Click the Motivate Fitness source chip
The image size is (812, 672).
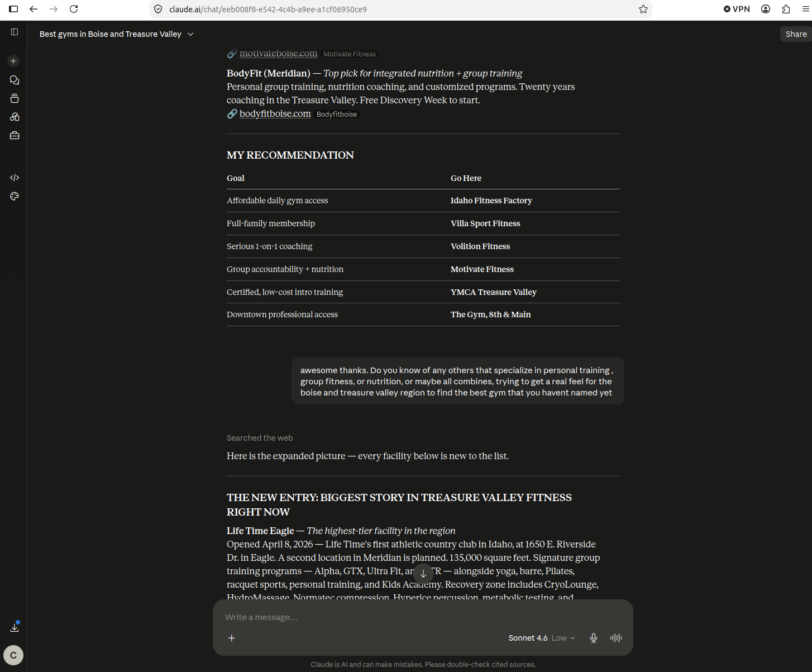coord(350,54)
